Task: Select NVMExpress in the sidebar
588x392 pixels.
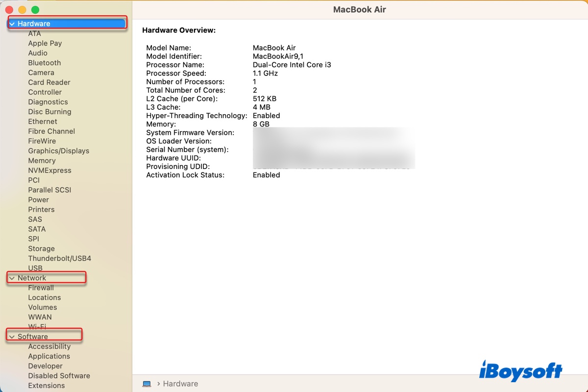Action: tap(49, 171)
